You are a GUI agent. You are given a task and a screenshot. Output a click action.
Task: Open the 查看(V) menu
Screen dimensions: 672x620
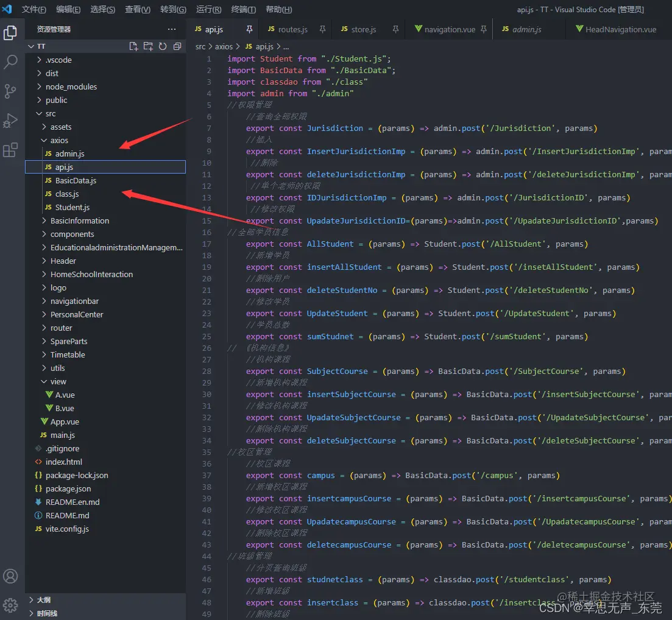138,9
